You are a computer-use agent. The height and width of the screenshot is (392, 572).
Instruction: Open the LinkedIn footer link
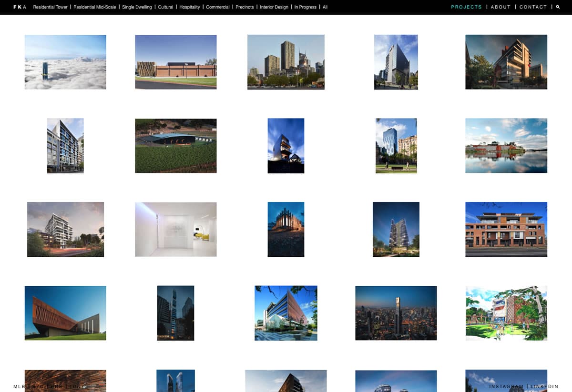[544, 386]
